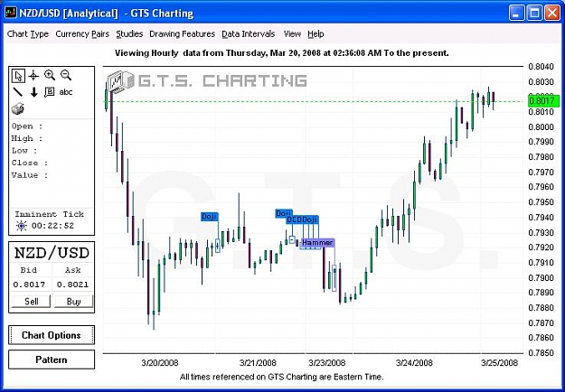
Task: Click the Buy button
Action: (x=73, y=302)
